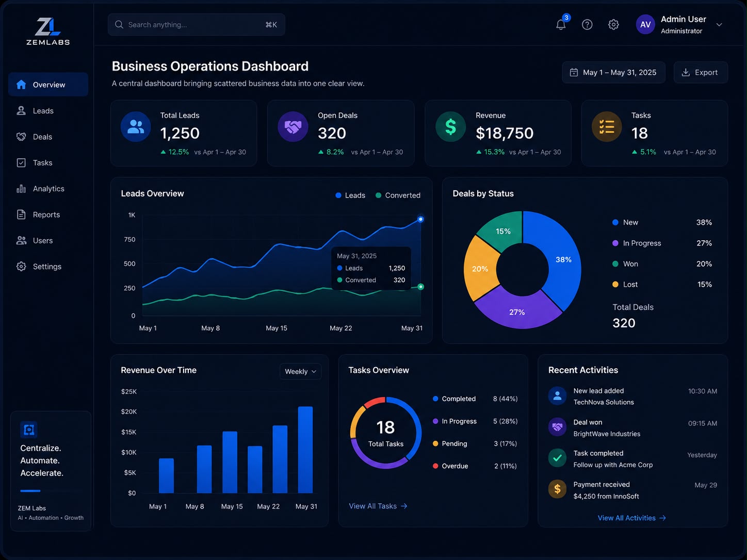This screenshot has height=560, width=747.
Task: Click the Open Deals handshake icon
Action: click(x=293, y=126)
